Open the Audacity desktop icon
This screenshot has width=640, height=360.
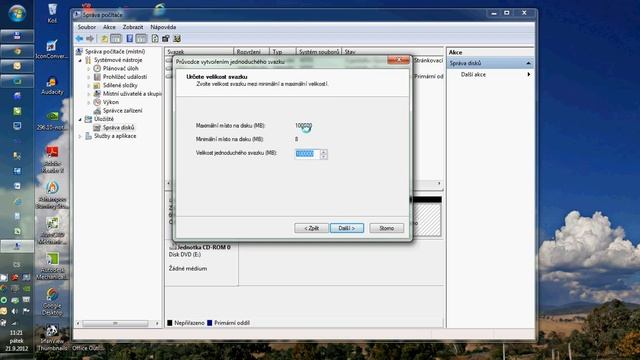pyautogui.click(x=52, y=85)
